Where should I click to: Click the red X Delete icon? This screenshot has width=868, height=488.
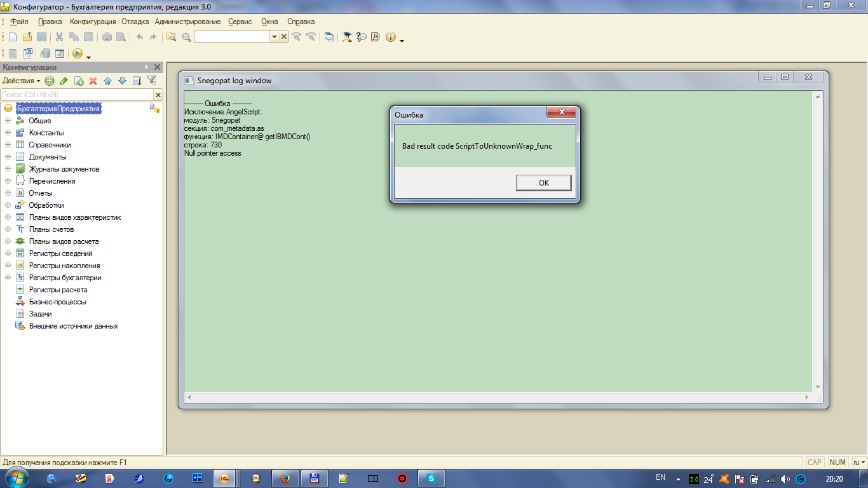pos(93,81)
